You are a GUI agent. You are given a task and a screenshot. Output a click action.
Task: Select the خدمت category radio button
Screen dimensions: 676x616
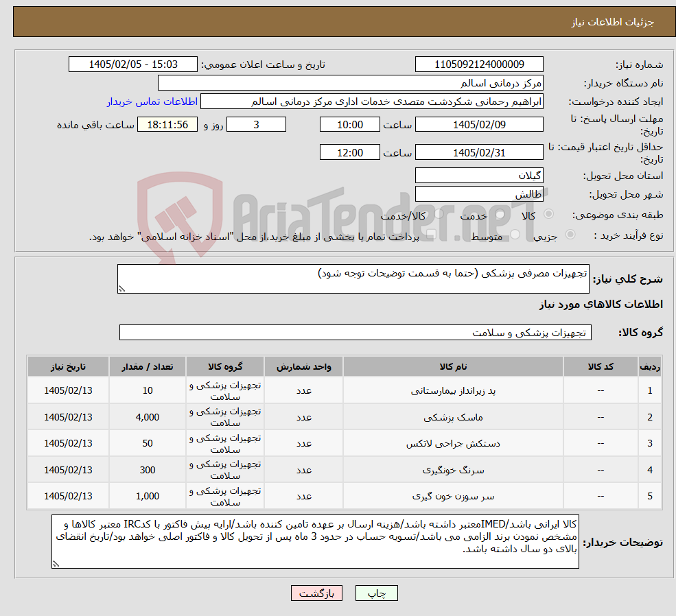click(500, 213)
